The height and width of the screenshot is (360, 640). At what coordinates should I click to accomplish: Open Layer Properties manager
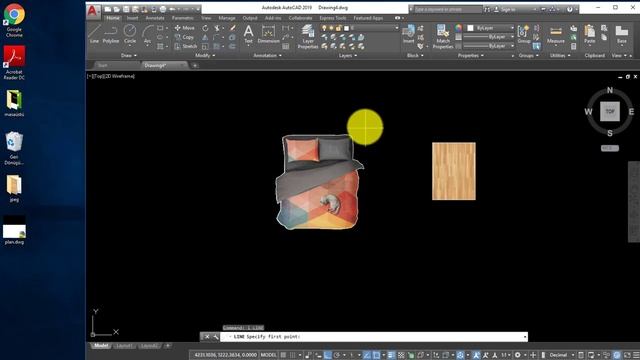click(x=308, y=37)
